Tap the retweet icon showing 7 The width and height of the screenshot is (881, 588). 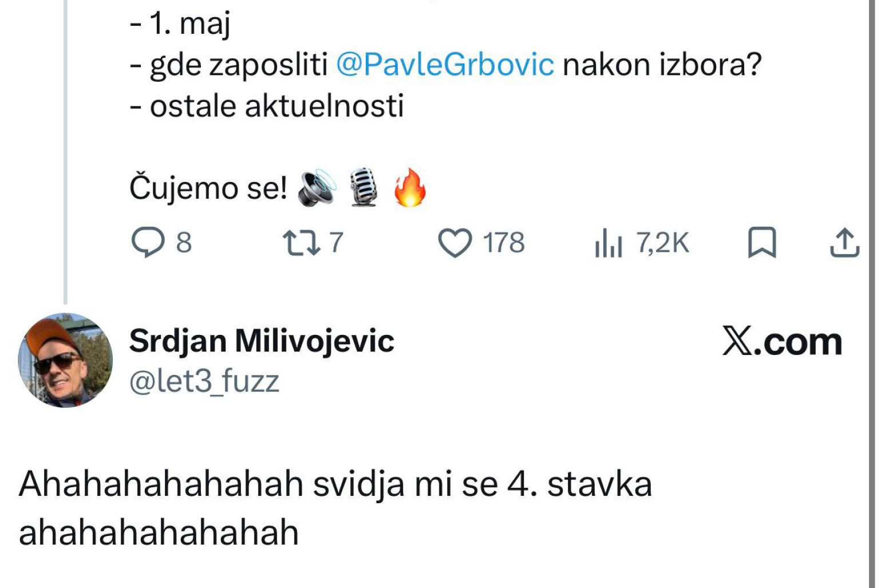pyautogui.click(x=302, y=243)
